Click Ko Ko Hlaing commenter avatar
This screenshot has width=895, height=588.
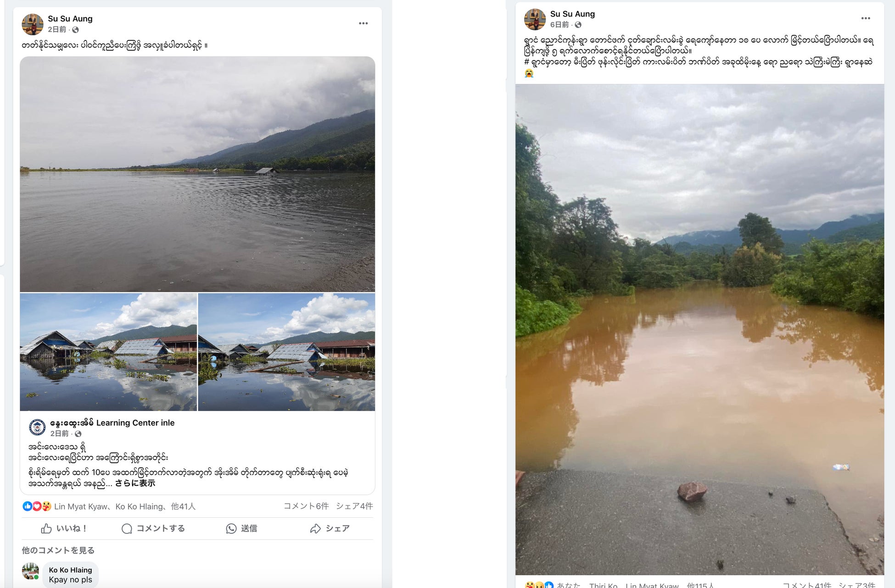[x=31, y=571]
